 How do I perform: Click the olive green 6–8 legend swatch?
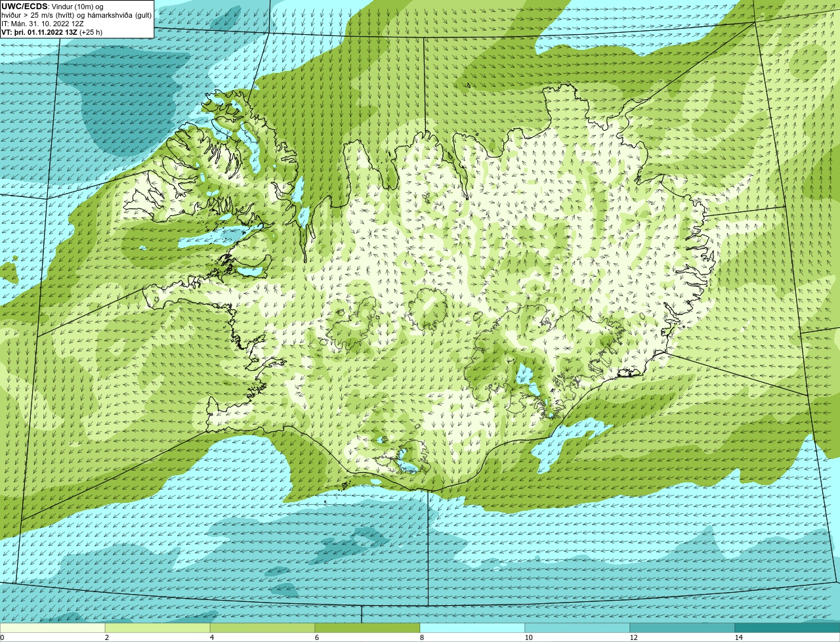(x=367, y=628)
